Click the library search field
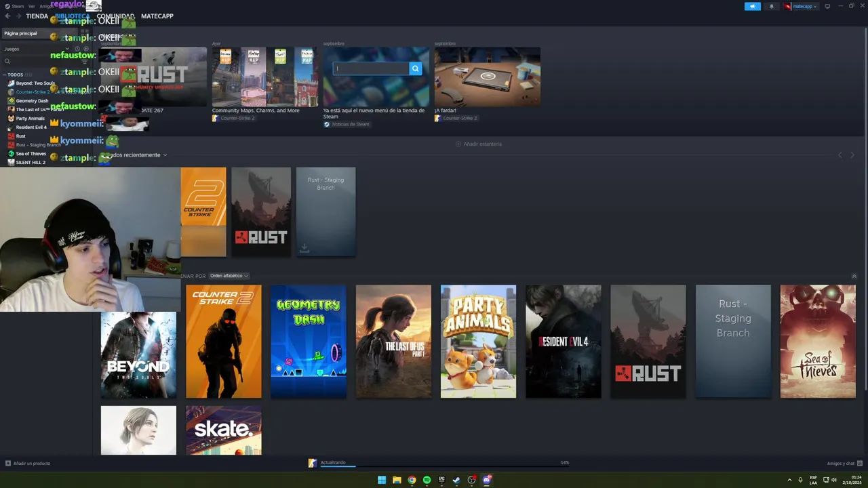Screen dimensions: 868x488 (x=41, y=61)
